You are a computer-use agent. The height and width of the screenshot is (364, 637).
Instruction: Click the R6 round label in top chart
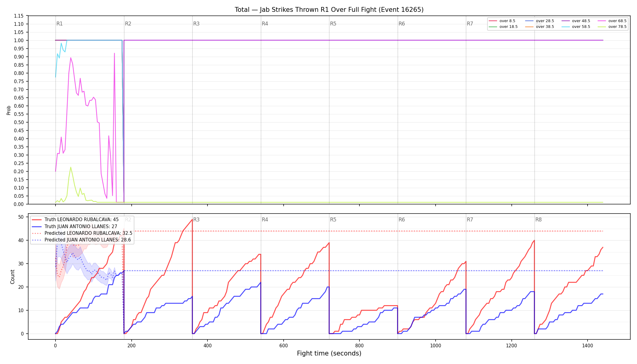402,24
